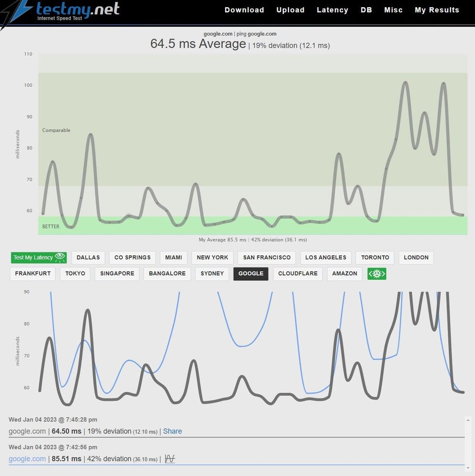Click the 'BETTER' zone label in chart
The image size is (475, 476).
coord(51,226)
